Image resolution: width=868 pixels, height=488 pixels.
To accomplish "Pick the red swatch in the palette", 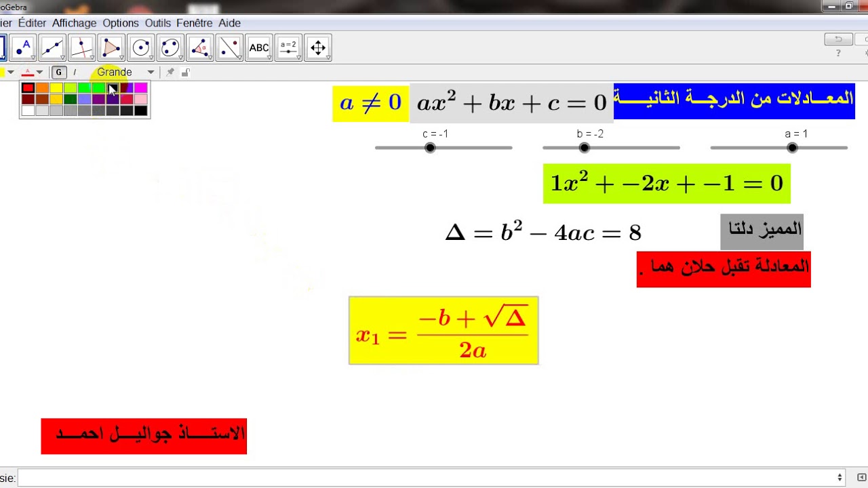I will point(28,87).
